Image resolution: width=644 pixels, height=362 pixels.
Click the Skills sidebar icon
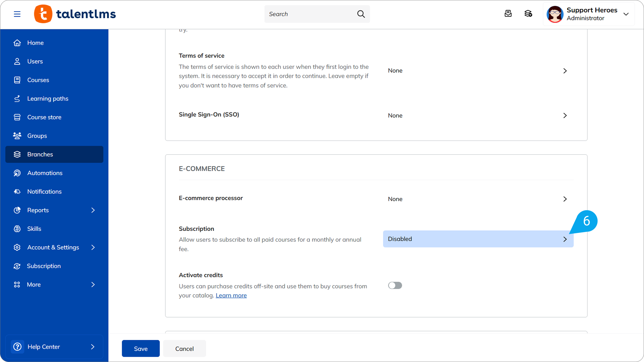click(17, 229)
